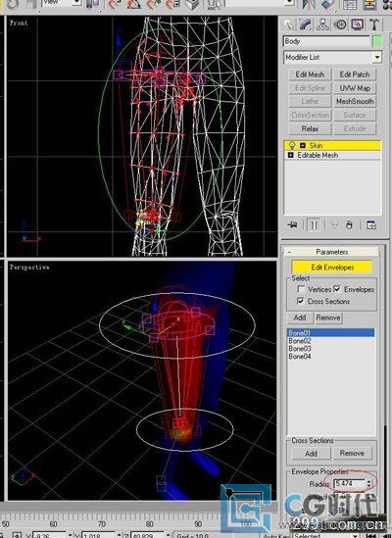Click Add in the Cross Sections group
392x538 pixels.
[311, 454]
